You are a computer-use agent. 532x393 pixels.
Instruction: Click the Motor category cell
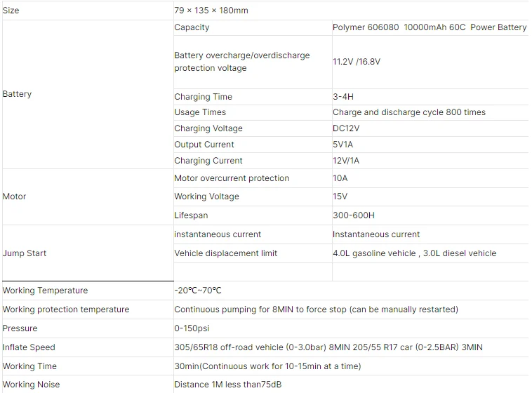pyautogui.click(x=15, y=196)
